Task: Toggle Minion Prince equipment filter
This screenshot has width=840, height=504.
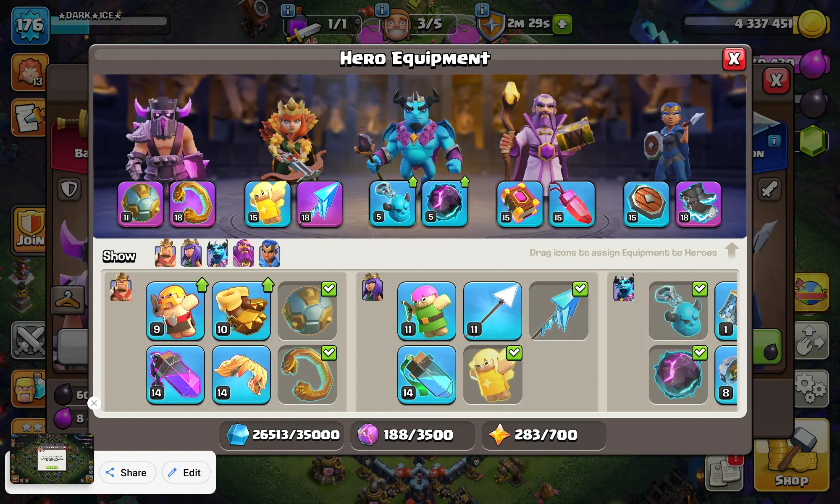Action: [x=217, y=253]
